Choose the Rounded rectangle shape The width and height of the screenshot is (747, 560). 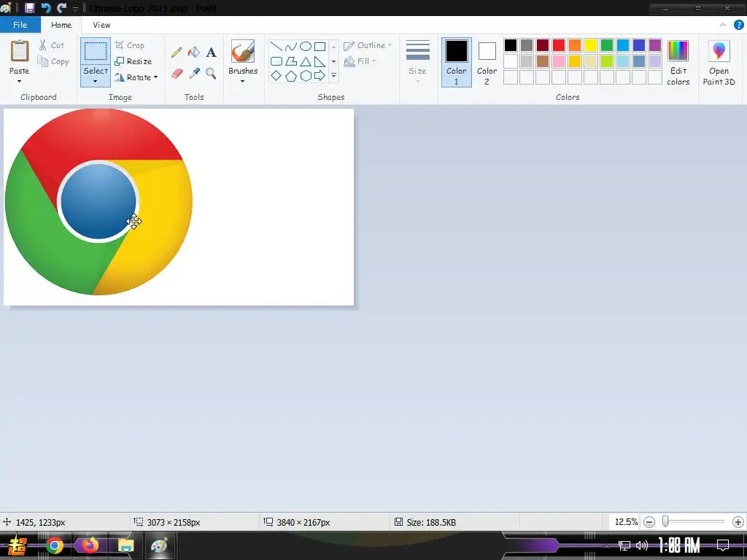point(276,61)
